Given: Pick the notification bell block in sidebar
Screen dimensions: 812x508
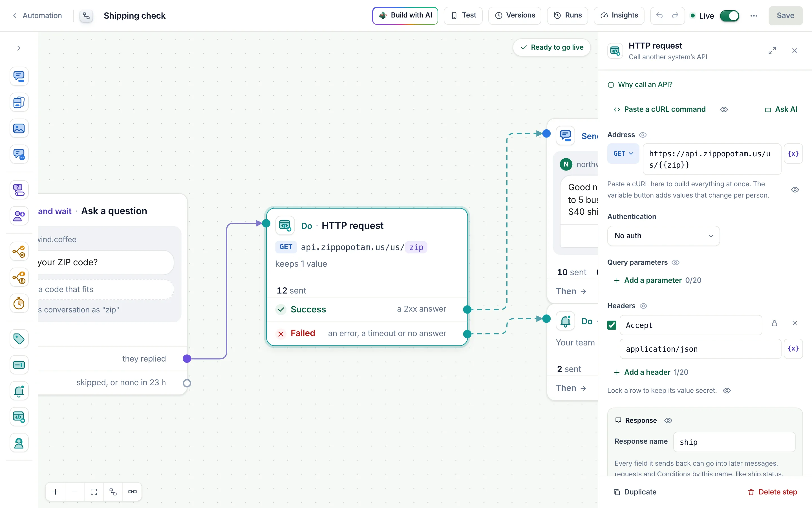Looking at the screenshot, I should tap(19, 391).
